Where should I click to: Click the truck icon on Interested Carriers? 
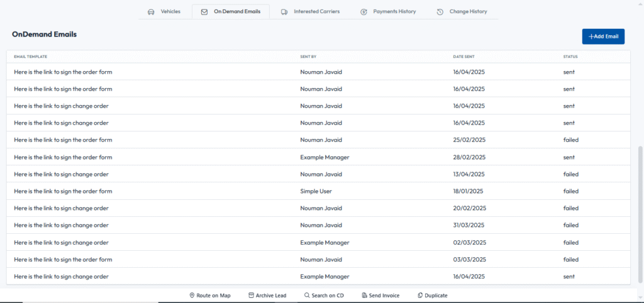coord(284,12)
